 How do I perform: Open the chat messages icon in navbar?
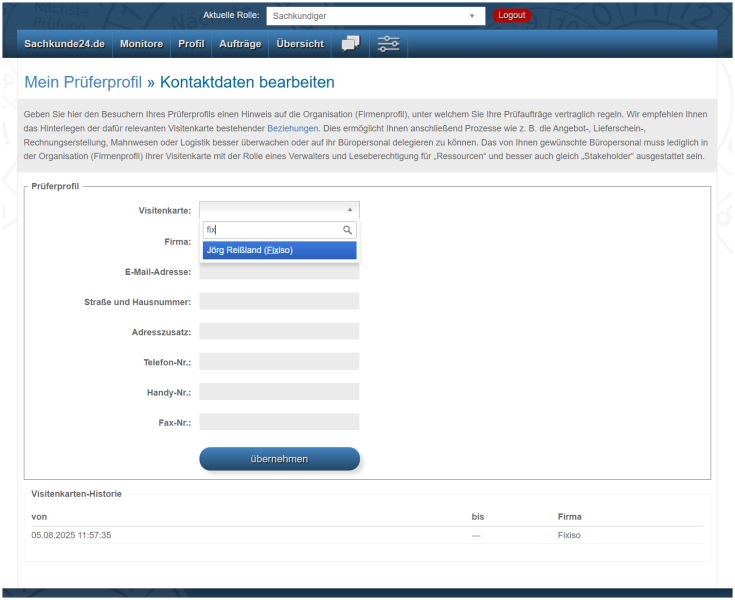point(350,44)
